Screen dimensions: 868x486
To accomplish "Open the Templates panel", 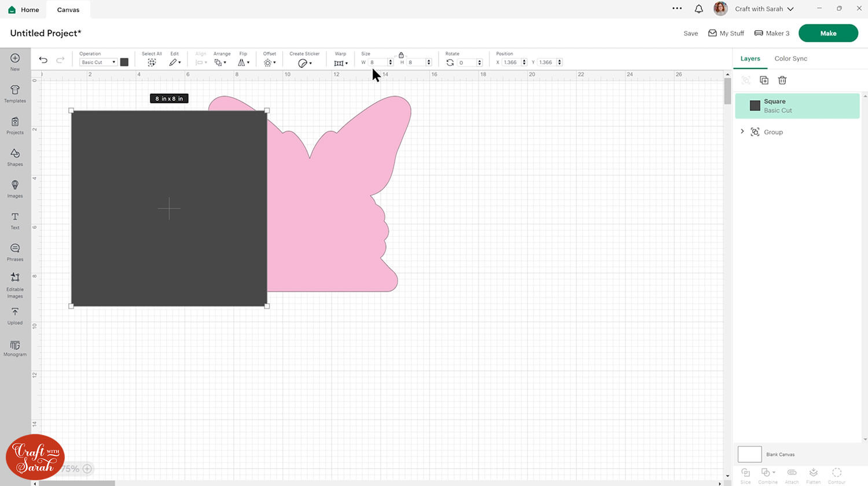I will [x=15, y=93].
